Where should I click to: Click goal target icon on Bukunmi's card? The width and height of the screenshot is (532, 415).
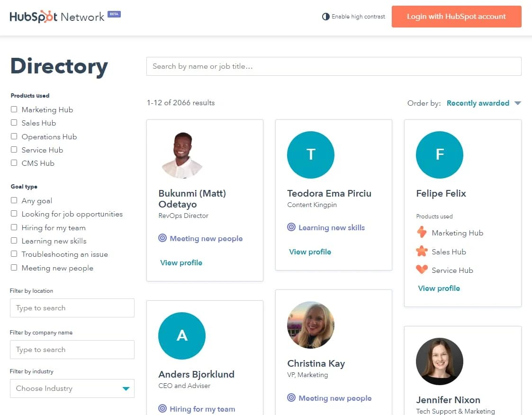click(x=162, y=238)
